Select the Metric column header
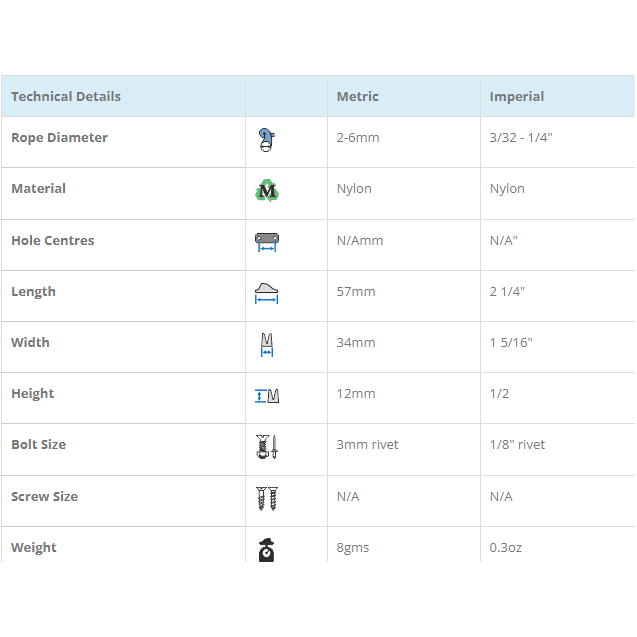Image resolution: width=637 pixels, height=637 pixels. (357, 97)
